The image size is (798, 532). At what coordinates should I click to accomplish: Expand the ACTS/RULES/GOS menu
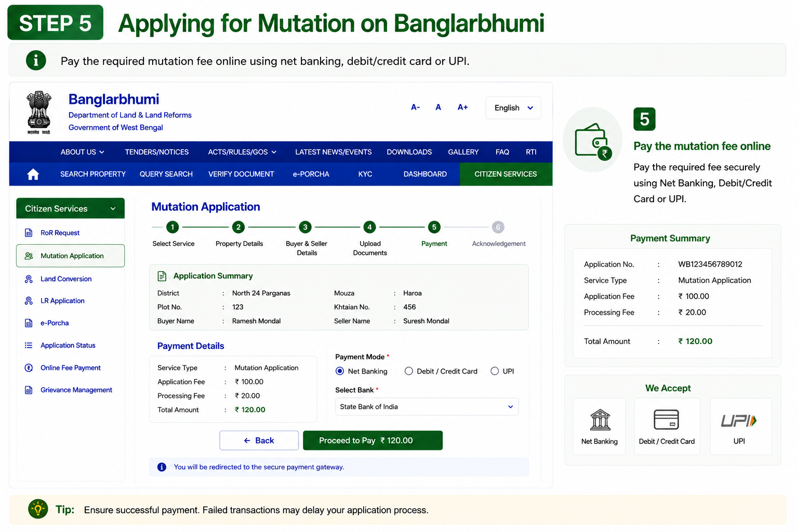click(x=242, y=152)
